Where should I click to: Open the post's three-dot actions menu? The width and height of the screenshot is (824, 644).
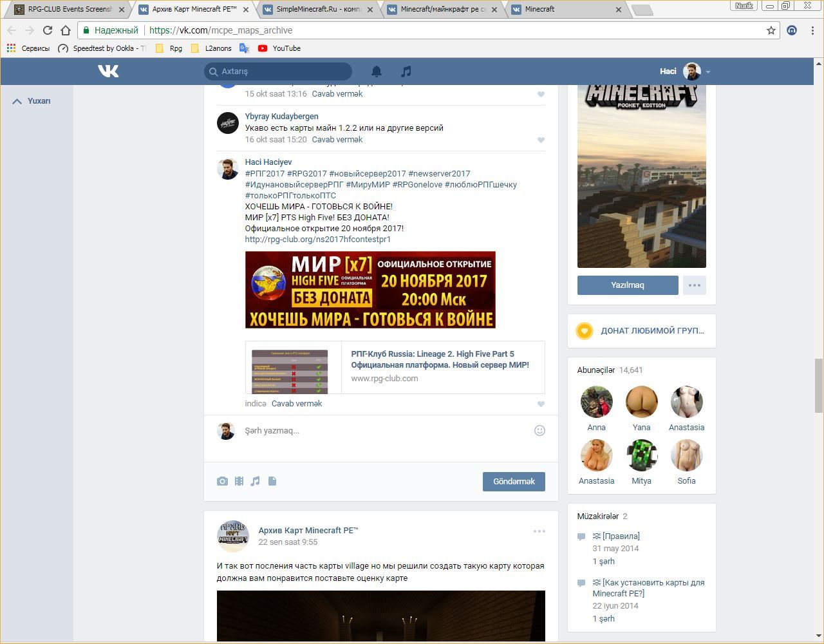click(x=539, y=531)
